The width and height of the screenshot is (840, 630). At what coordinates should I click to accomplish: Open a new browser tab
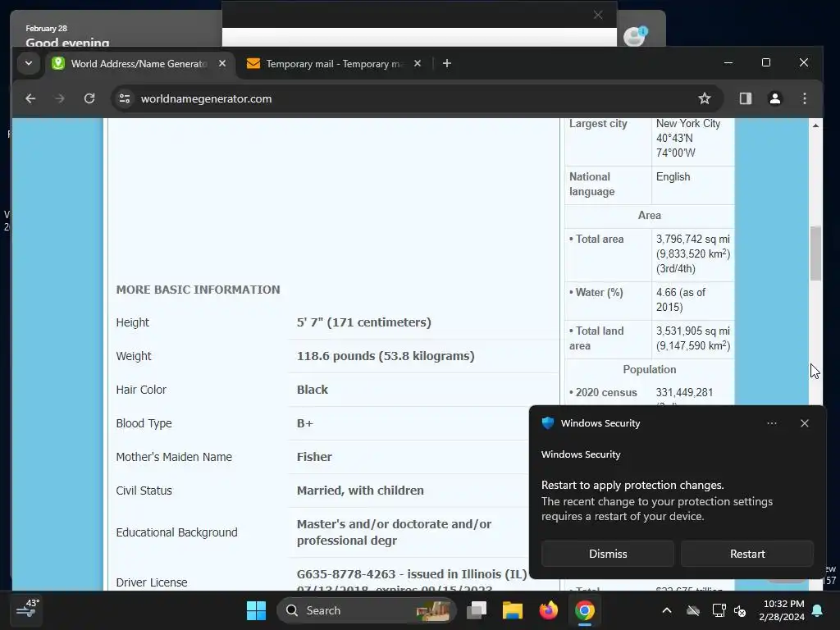[447, 63]
